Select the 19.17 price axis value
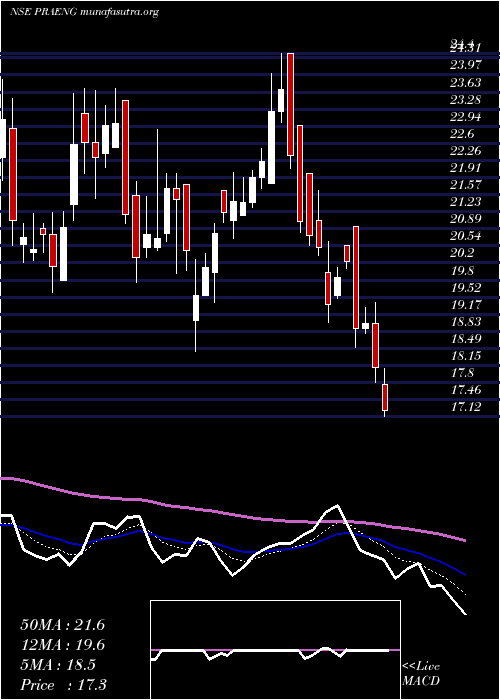500x700 pixels. (x=466, y=305)
